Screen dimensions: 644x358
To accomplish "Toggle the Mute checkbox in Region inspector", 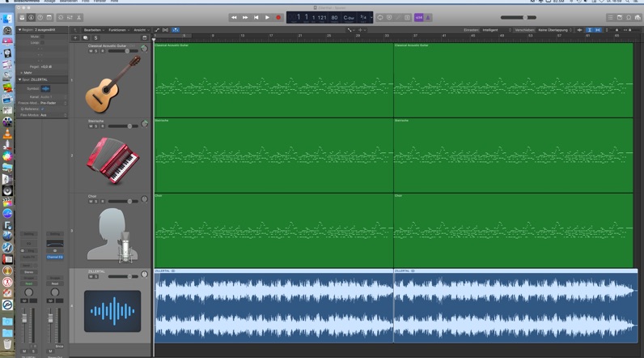I will [x=42, y=36].
